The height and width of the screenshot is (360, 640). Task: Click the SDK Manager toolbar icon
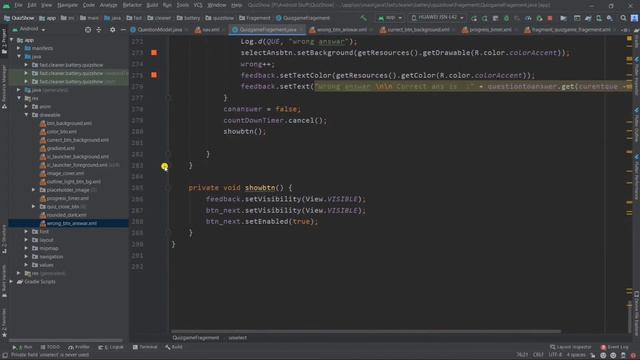[609, 18]
